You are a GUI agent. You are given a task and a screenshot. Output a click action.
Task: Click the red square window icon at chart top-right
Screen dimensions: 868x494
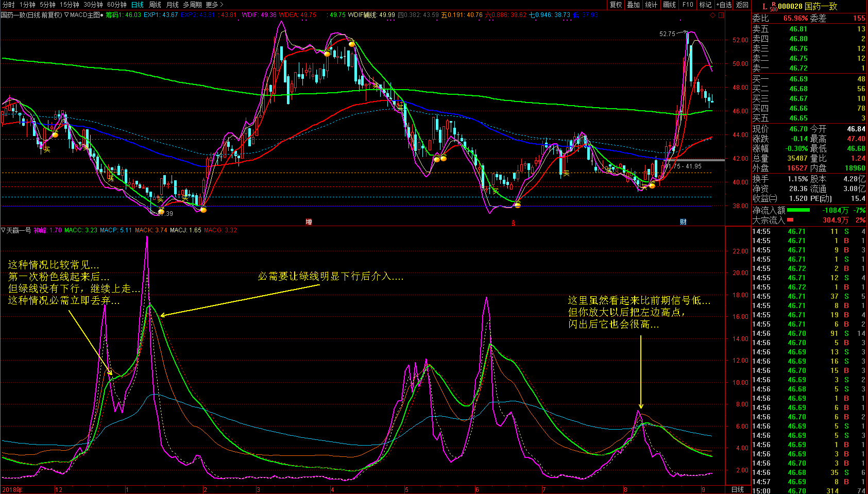coord(721,15)
